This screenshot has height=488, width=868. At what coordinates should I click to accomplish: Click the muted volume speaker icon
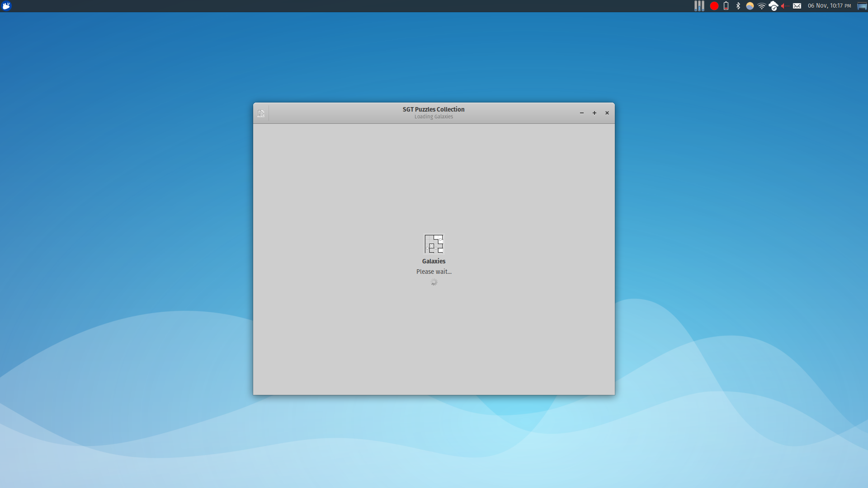tap(785, 6)
